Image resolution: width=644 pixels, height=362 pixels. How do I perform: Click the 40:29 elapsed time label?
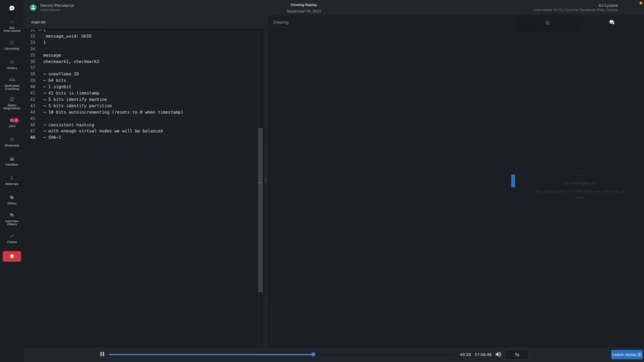tap(465, 354)
